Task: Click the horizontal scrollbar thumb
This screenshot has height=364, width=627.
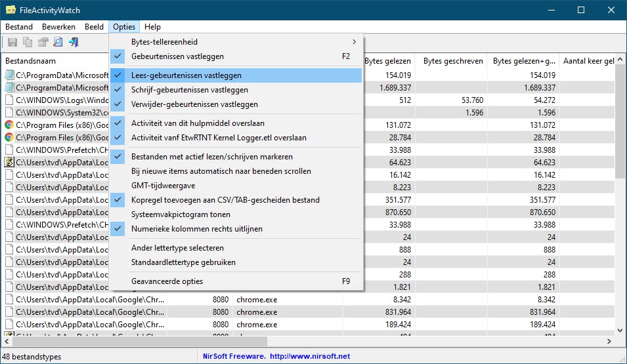Action: (x=140, y=341)
